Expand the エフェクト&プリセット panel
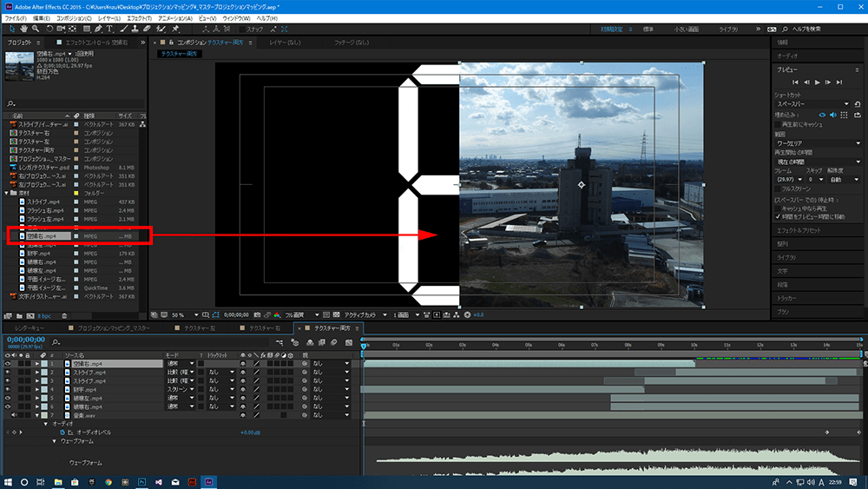868x489 pixels. tap(799, 230)
